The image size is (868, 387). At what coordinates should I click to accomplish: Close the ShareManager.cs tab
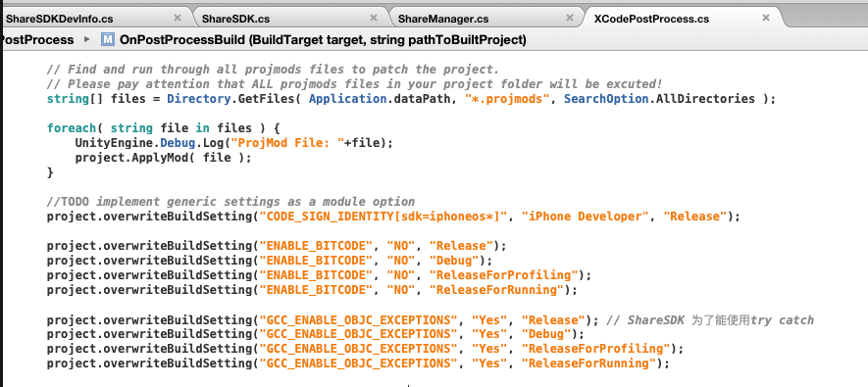[570, 18]
